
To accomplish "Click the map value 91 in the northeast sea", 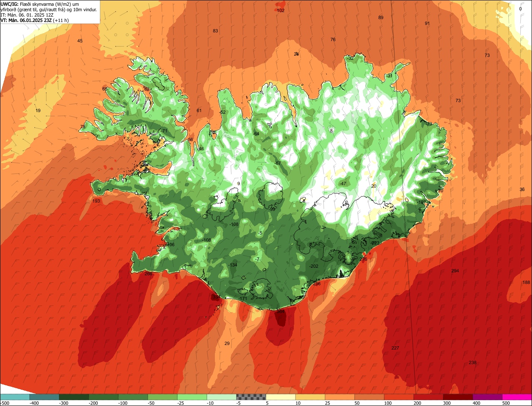I will click(427, 23).
